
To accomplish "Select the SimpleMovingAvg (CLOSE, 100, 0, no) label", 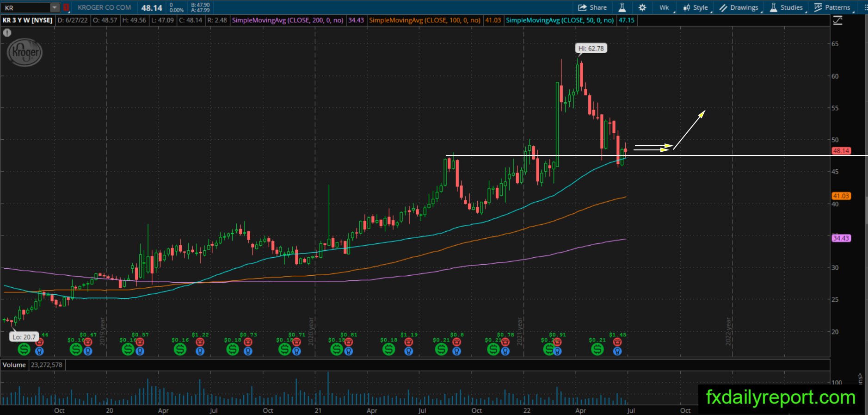I will 425,20.
